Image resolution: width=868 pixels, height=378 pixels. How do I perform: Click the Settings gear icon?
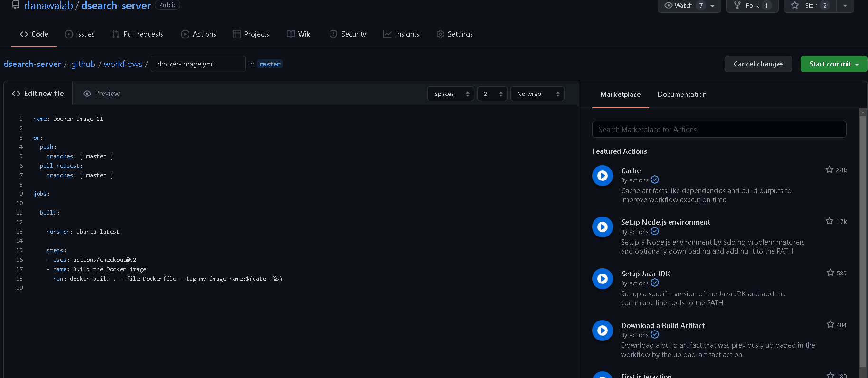pyautogui.click(x=440, y=34)
